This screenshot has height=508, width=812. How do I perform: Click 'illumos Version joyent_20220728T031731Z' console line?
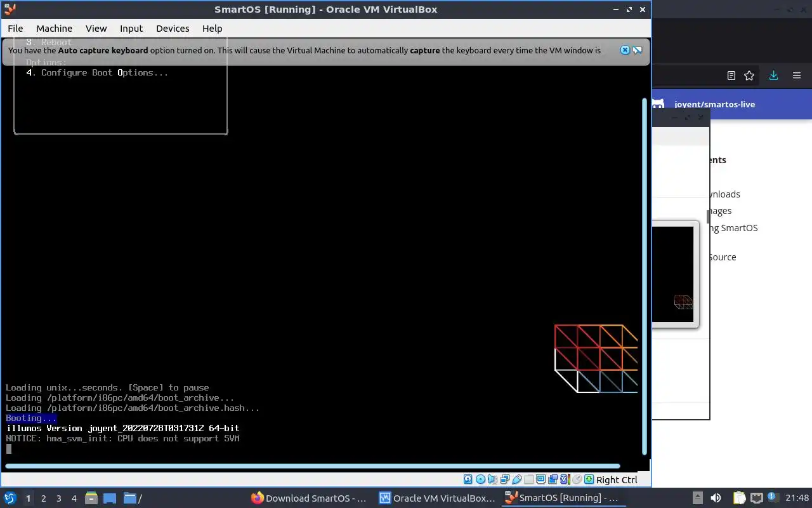point(122,428)
